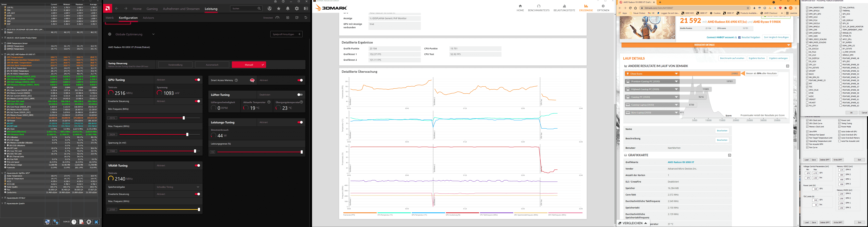Toggle GPU-Tuning switch
The width and height of the screenshot is (868, 227).
(x=198, y=80)
